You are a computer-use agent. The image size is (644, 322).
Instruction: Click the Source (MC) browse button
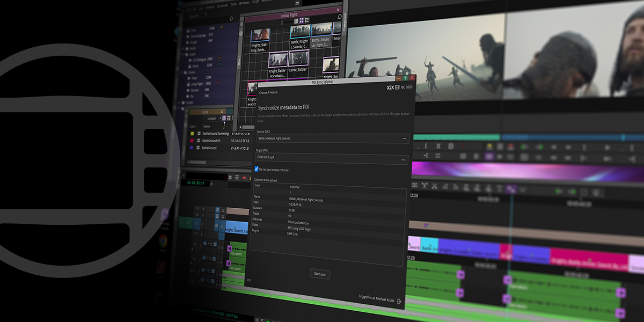tap(405, 138)
